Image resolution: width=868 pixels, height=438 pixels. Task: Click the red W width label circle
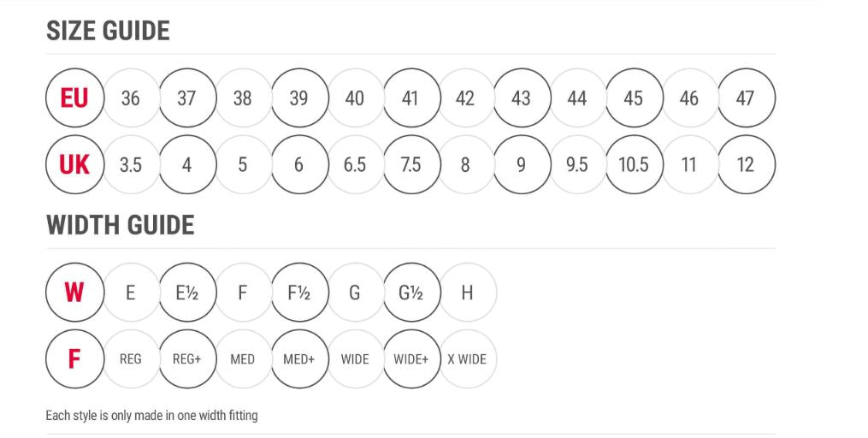[74, 293]
